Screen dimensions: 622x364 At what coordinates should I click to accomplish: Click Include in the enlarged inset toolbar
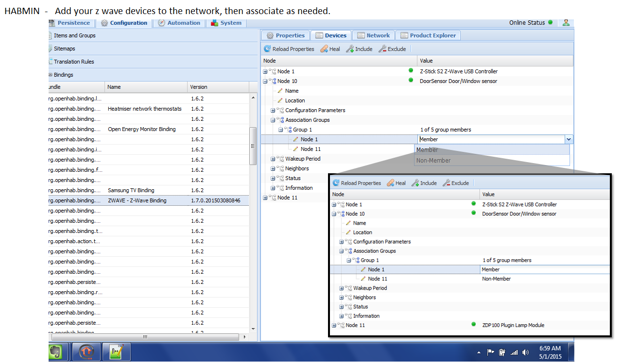[424, 183]
